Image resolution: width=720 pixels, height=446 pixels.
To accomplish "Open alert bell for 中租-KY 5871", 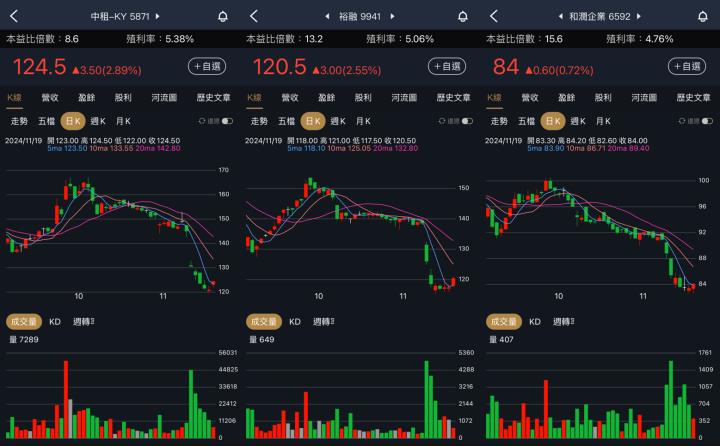I will [x=223, y=17].
